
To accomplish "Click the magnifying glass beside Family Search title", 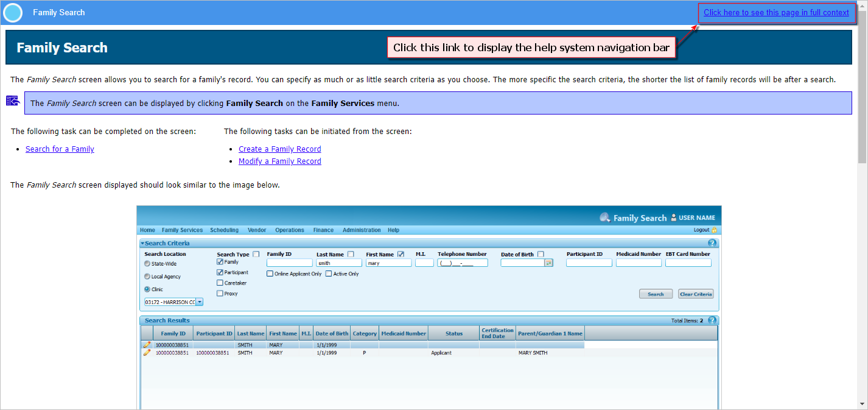I will [x=606, y=217].
